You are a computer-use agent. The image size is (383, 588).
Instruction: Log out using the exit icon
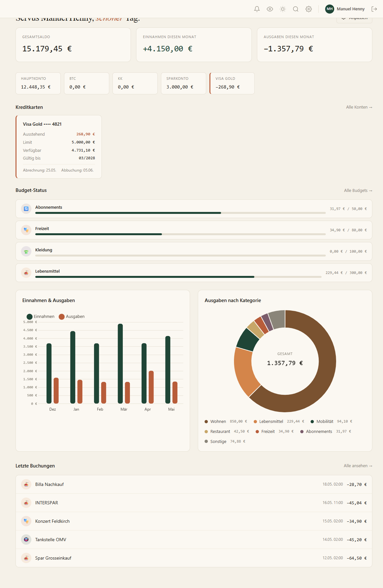[x=374, y=9]
